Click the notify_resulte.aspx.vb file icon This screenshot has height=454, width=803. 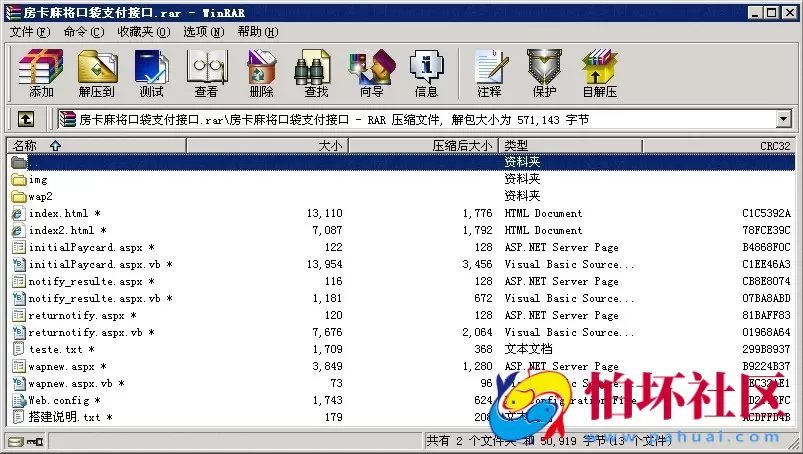point(18,298)
